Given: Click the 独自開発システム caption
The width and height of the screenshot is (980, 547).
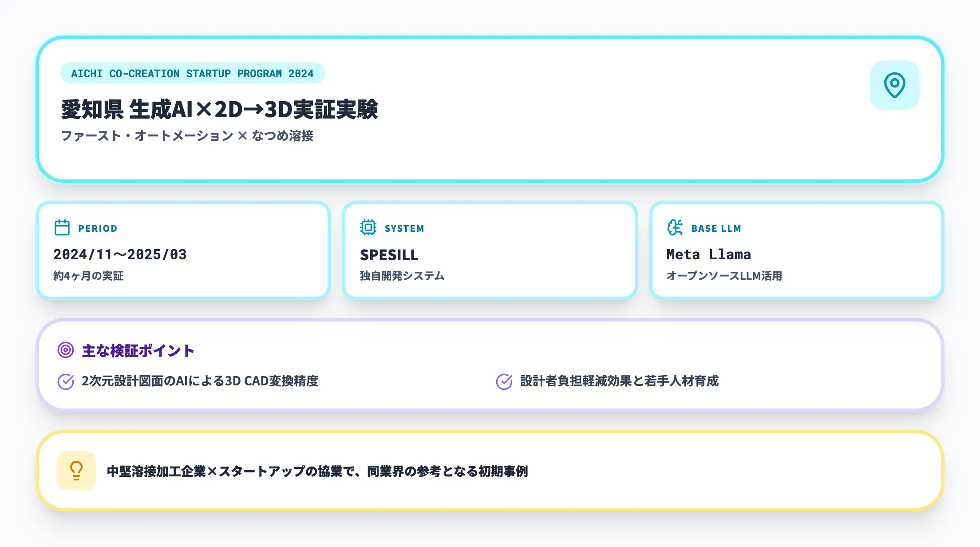Looking at the screenshot, I should [x=402, y=276].
